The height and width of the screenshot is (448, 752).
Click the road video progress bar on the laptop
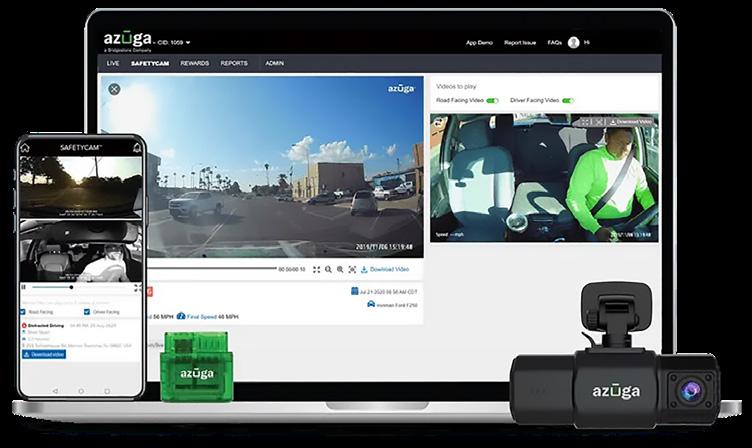pyautogui.click(x=211, y=269)
